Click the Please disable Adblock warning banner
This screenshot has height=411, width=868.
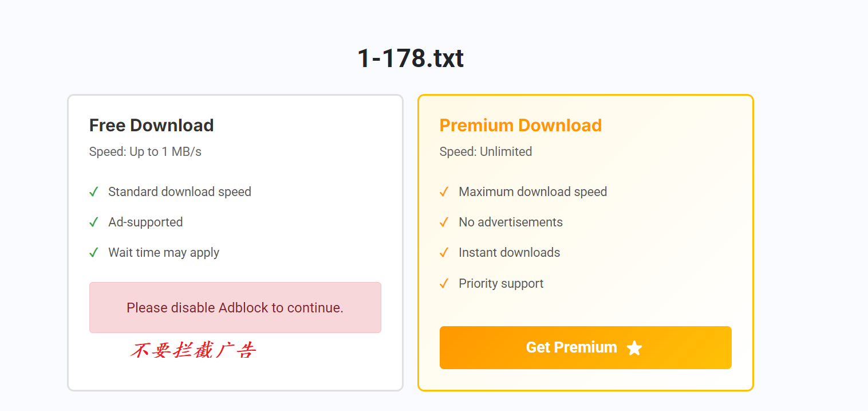(x=235, y=307)
